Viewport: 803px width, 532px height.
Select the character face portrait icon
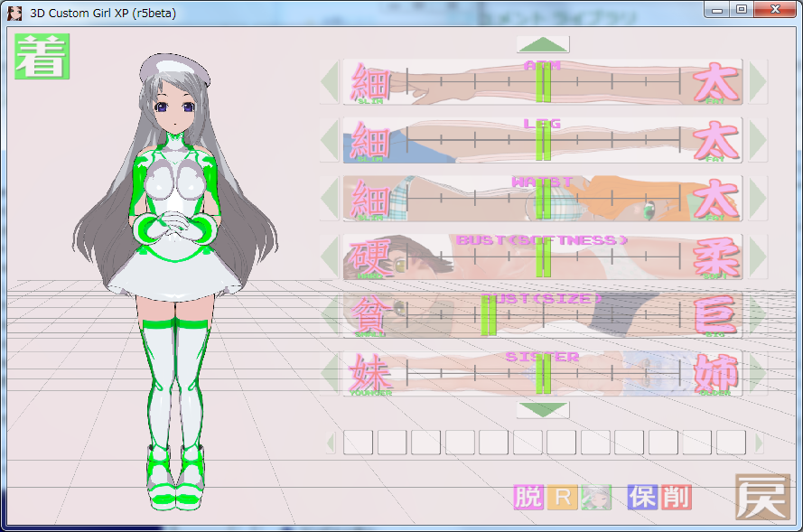pos(596,497)
